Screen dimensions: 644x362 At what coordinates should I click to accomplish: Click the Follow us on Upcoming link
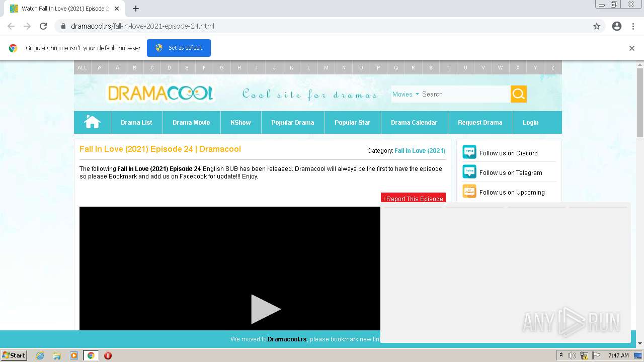click(x=512, y=192)
